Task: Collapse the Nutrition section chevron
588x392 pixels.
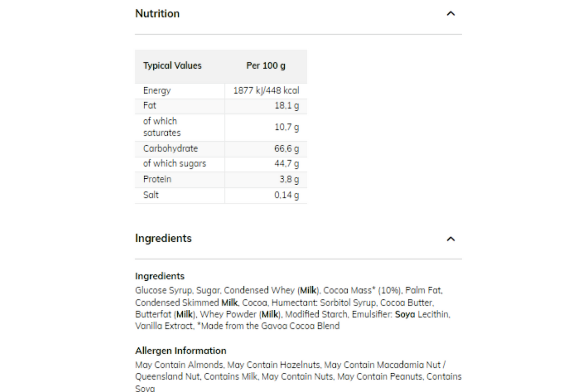Action: (451, 14)
